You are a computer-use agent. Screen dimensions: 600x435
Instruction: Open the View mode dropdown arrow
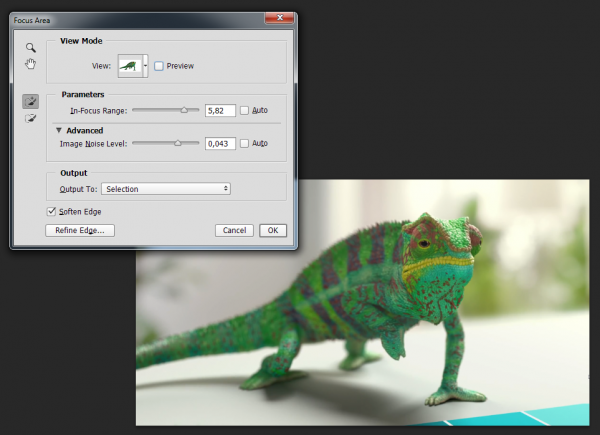(x=146, y=66)
